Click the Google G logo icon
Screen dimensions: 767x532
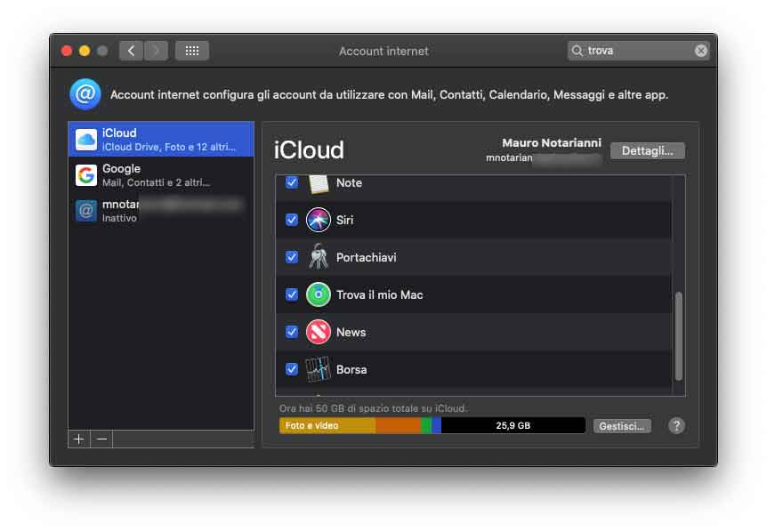point(86,175)
